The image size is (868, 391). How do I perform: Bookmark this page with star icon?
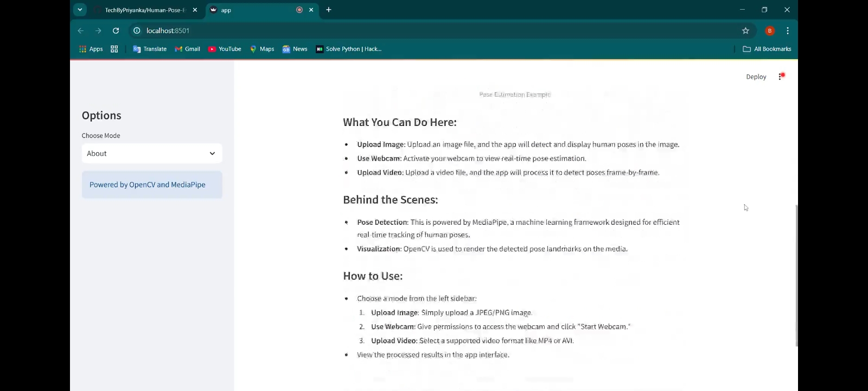pyautogui.click(x=745, y=31)
